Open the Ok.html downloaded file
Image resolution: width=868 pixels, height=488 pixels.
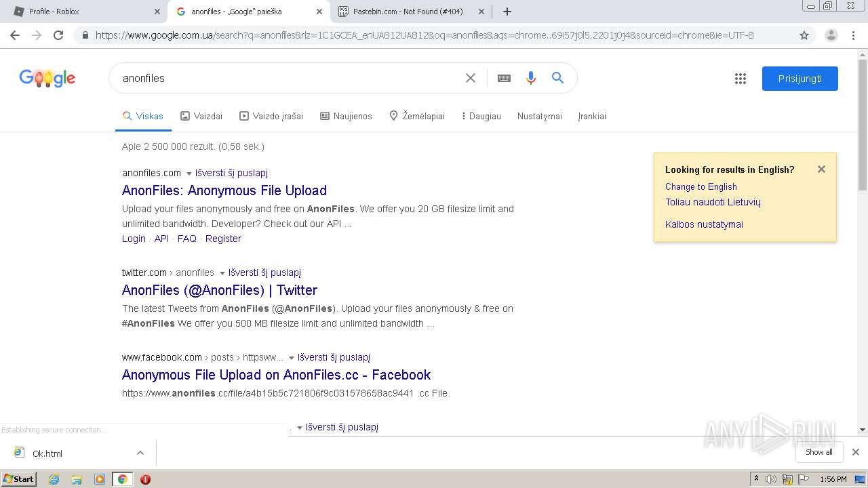click(47, 453)
